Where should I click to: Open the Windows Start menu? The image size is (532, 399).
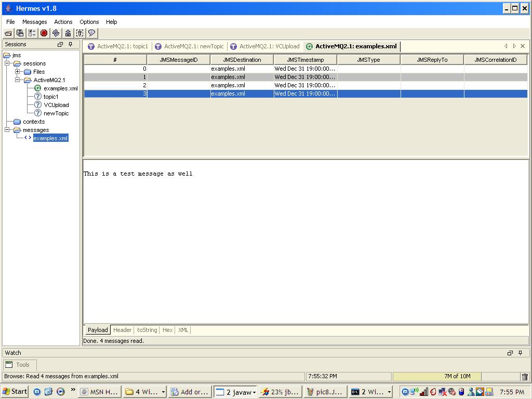tap(15, 392)
